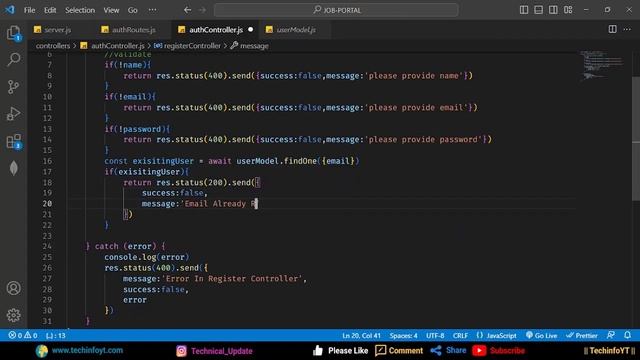640x360 pixels.
Task: Open the Run and Debug view
Action: coord(13,114)
